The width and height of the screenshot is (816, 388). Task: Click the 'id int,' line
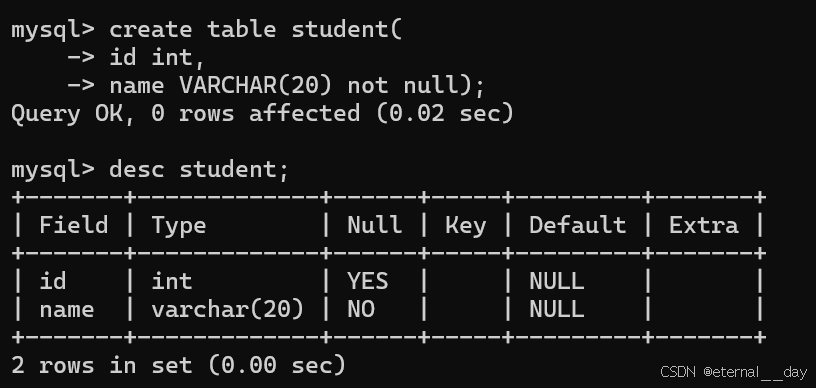[157, 58]
